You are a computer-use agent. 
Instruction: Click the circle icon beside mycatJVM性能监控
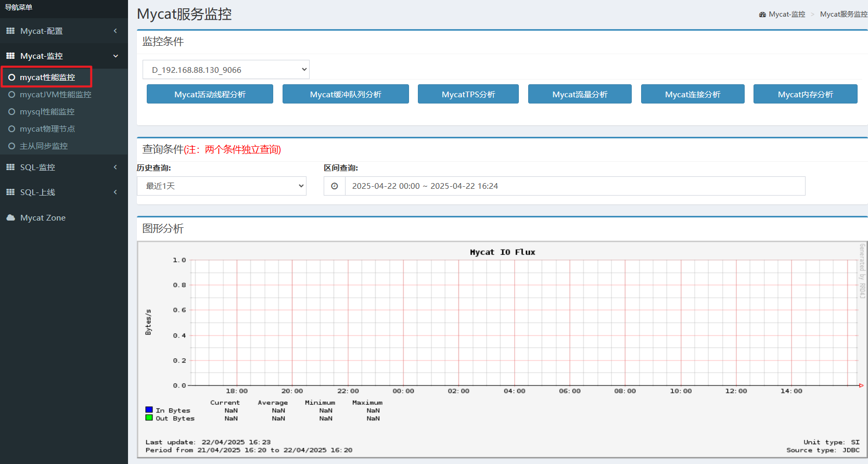(11, 95)
